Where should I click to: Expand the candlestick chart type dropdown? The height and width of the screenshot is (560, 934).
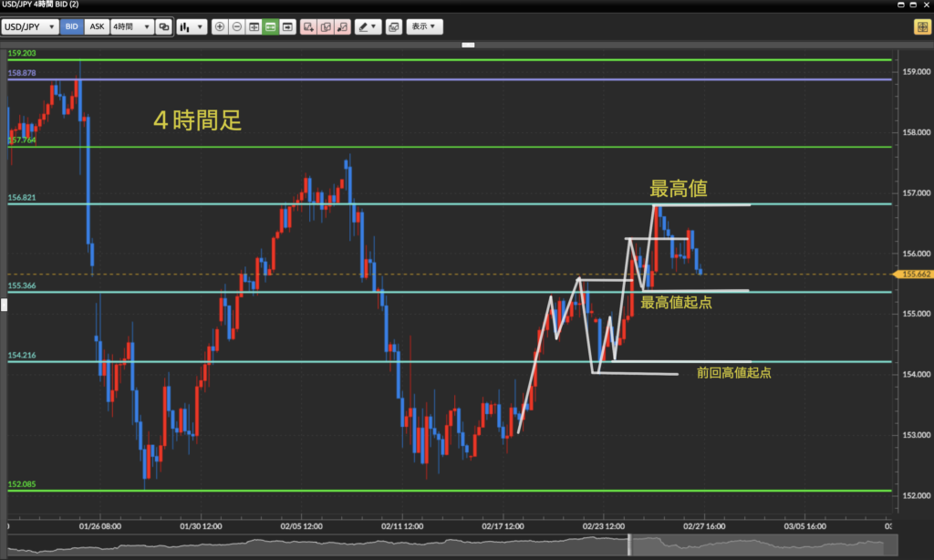(191, 27)
